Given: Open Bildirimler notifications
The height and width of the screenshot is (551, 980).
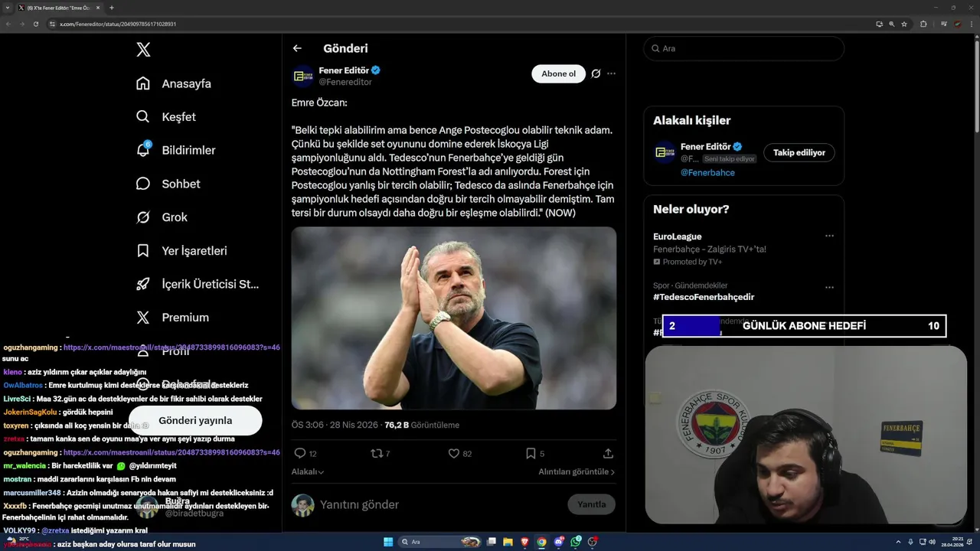Looking at the screenshot, I should 175,150.
